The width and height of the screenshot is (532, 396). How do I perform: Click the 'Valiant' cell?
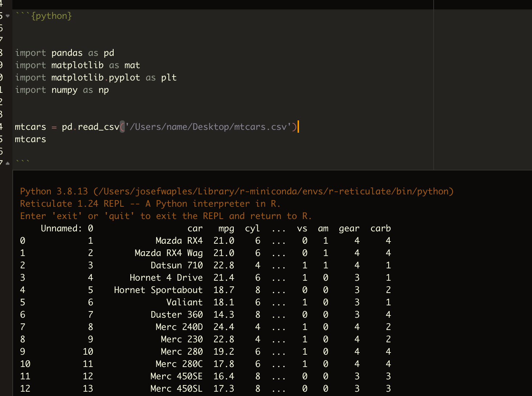pyautogui.click(x=184, y=302)
